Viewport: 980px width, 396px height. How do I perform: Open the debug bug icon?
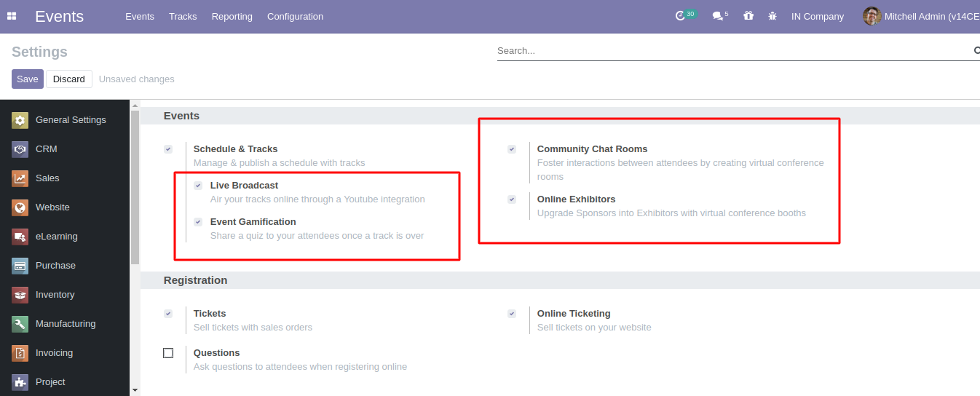[x=772, y=16]
